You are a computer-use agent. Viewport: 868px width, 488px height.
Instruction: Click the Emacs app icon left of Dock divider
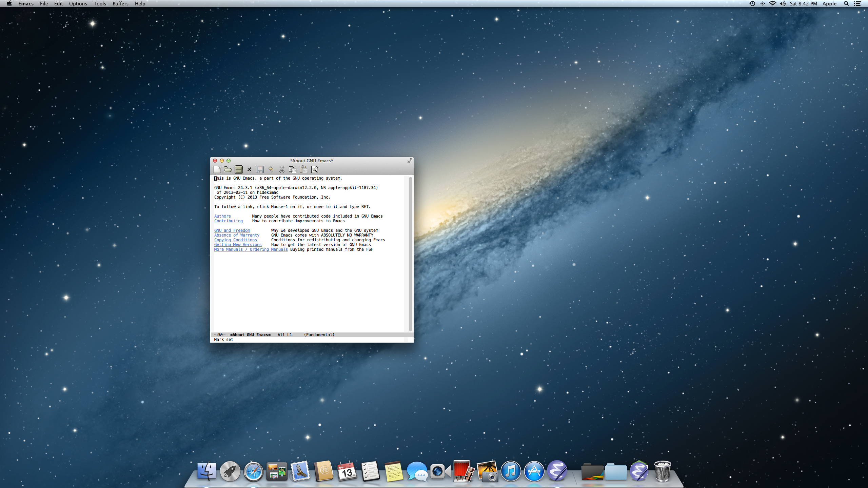click(x=557, y=471)
